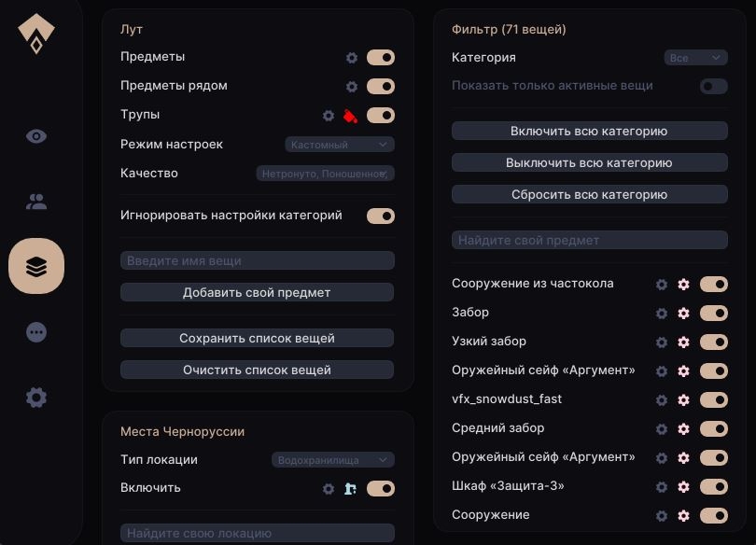Expand the Режим настроек dropdown
Image resolution: width=756 pixels, height=545 pixels.
[x=339, y=145]
